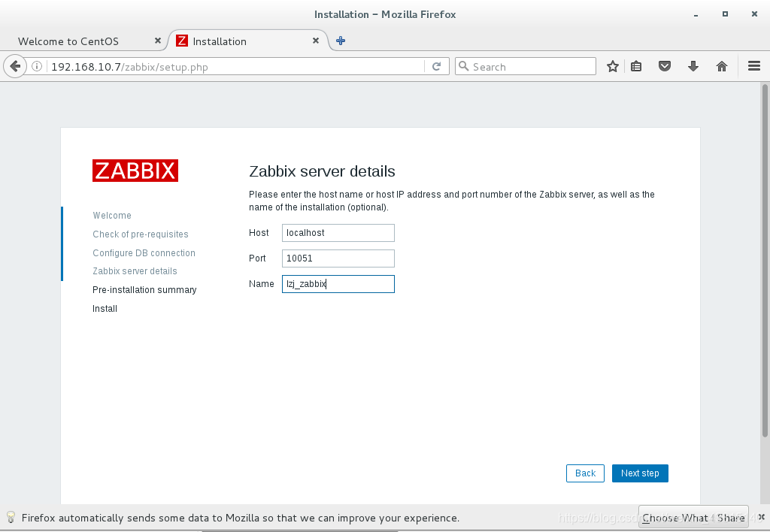Click the Next step button

640,473
